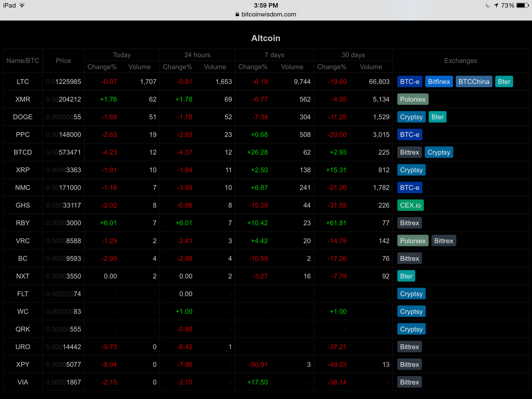The height and width of the screenshot is (399, 532).
Task: Open Cryptsy exchange in DOGE row
Action: click(411, 117)
